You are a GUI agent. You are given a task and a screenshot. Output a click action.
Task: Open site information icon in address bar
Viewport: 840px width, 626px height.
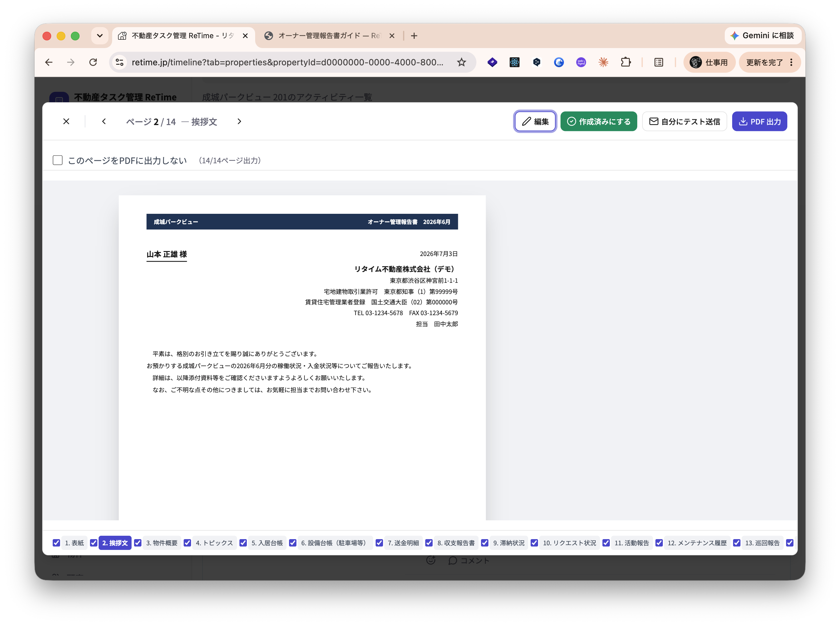pyautogui.click(x=119, y=62)
